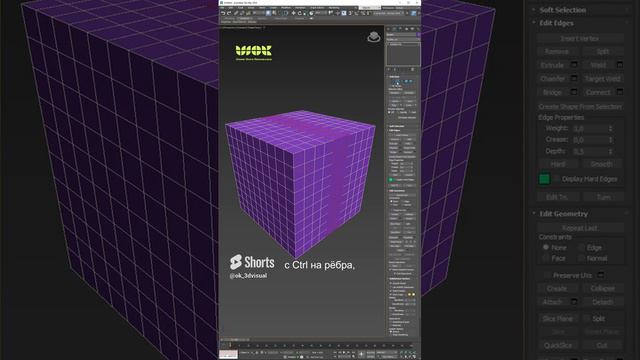Click the Depth spinner arrows
This screenshot has width=640, height=360.
tap(611, 151)
